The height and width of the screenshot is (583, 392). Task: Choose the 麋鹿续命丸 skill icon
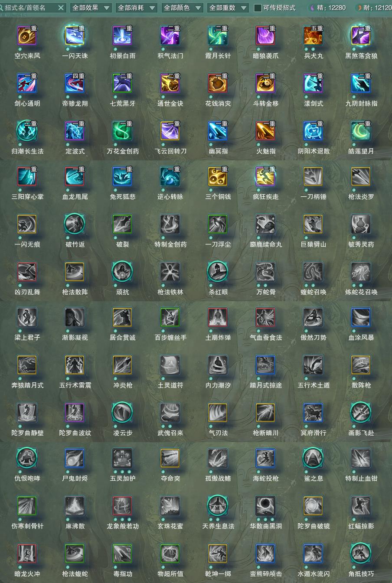tap(265, 225)
